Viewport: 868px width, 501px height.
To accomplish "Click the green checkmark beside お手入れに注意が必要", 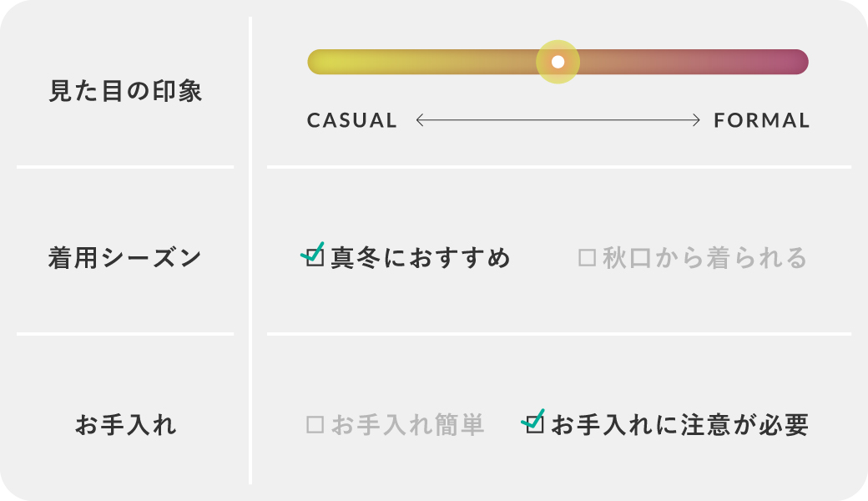I will point(533,420).
